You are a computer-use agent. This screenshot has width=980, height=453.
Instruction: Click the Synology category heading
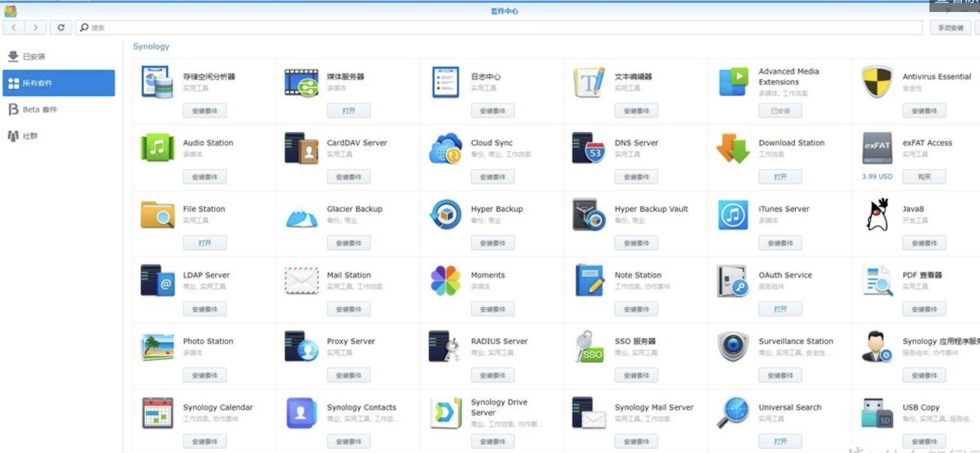(x=151, y=46)
